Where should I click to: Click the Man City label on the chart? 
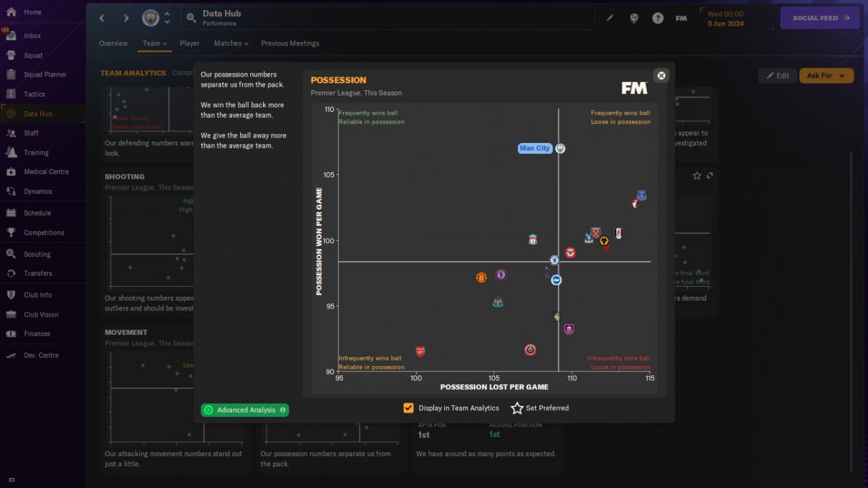(535, 148)
